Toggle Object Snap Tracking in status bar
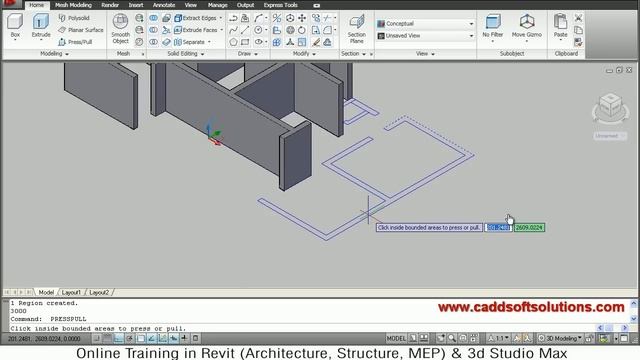The width and height of the screenshot is (640, 360). point(151,338)
